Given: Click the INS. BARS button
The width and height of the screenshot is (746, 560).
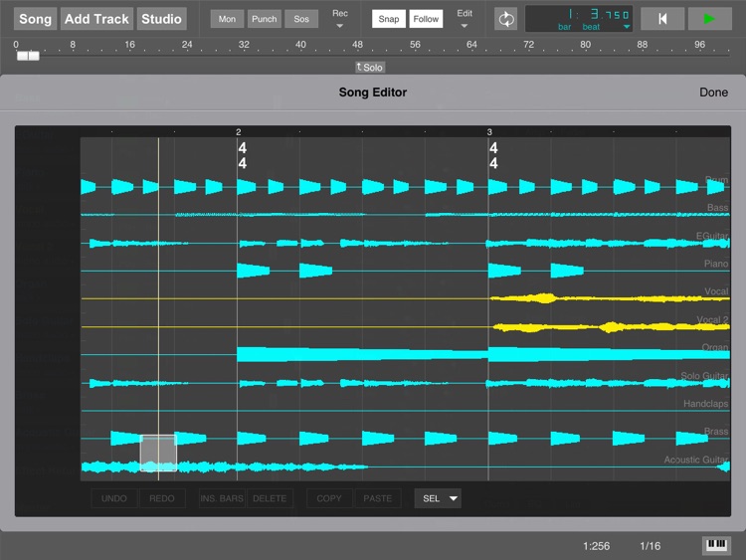Looking at the screenshot, I should pyautogui.click(x=222, y=498).
